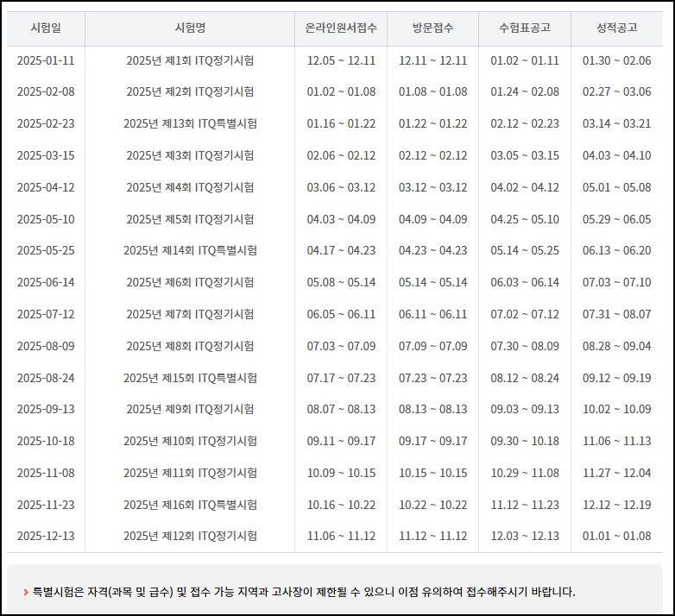The height and width of the screenshot is (616, 675).
Task: Select exam date 2025-09-13
Action: (46, 409)
